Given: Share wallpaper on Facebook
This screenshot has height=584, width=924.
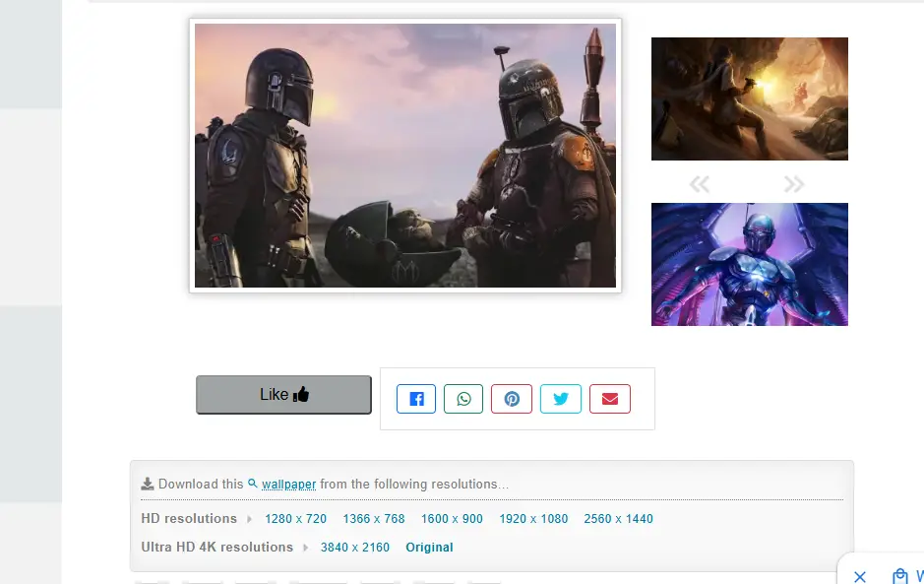Looking at the screenshot, I should (x=416, y=399).
